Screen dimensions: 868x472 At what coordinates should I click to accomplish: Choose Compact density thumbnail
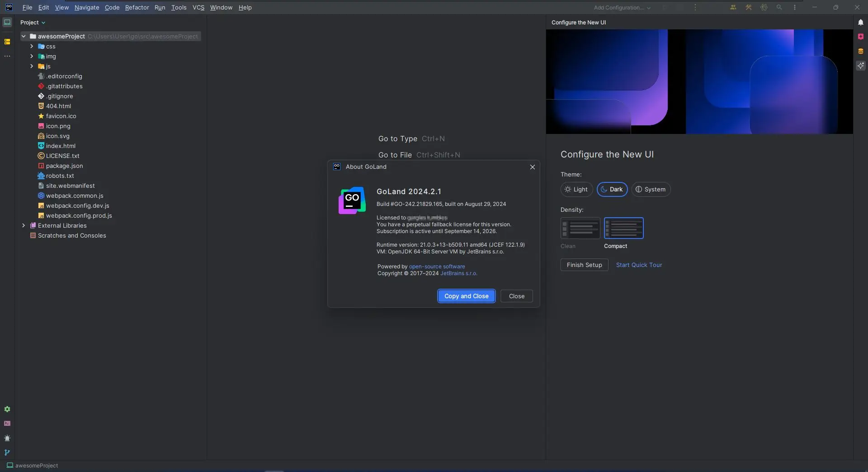point(624,228)
